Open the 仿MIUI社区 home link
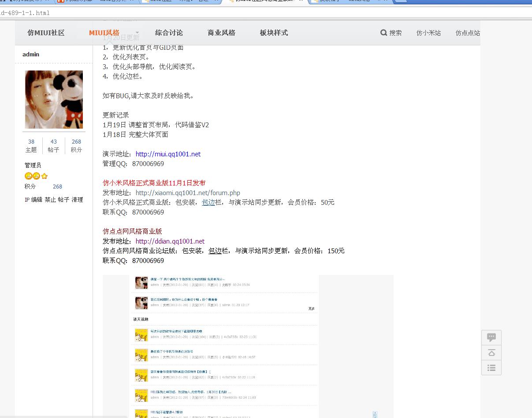Image resolution: width=532 pixels, height=418 pixels. pyautogui.click(x=46, y=33)
